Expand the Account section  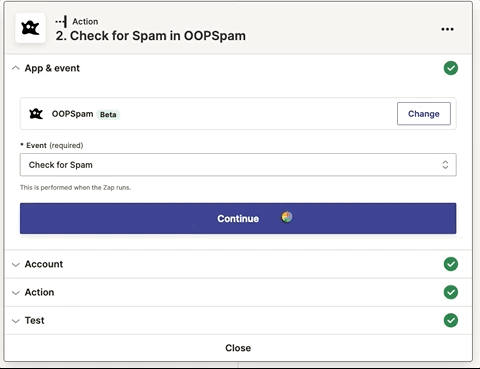pyautogui.click(x=16, y=265)
